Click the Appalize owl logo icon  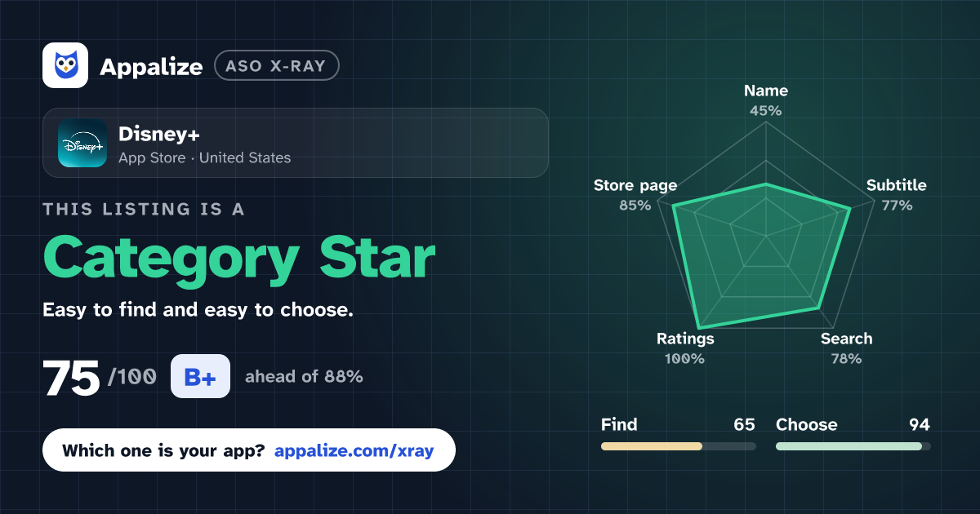click(x=65, y=65)
